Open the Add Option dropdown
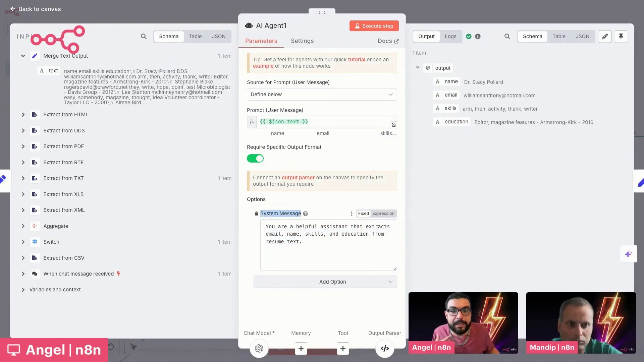644x362 pixels. [325, 282]
